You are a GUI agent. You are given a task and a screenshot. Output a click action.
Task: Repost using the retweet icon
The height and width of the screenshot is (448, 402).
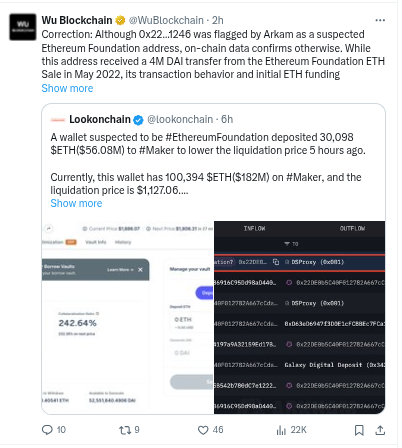click(x=125, y=430)
